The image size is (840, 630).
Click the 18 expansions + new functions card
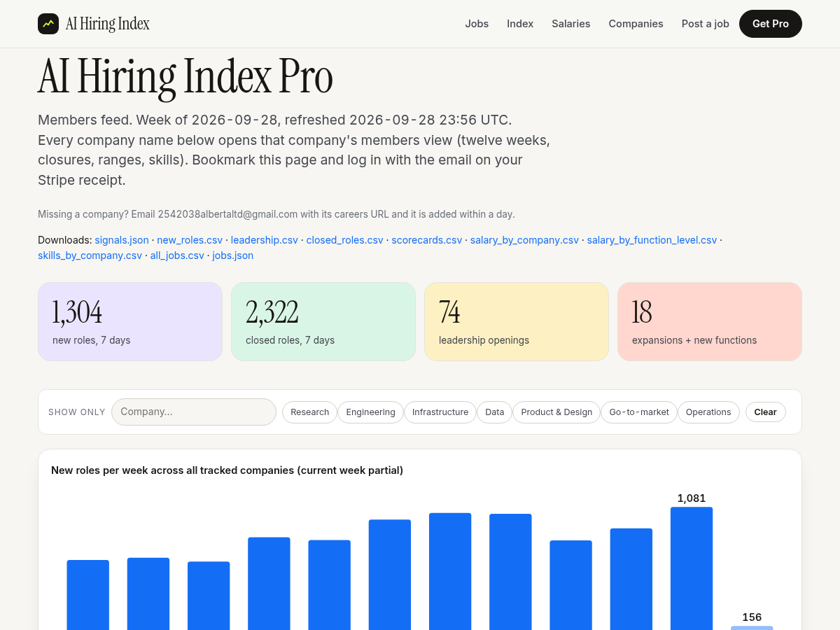pyautogui.click(x=710, y=321)
